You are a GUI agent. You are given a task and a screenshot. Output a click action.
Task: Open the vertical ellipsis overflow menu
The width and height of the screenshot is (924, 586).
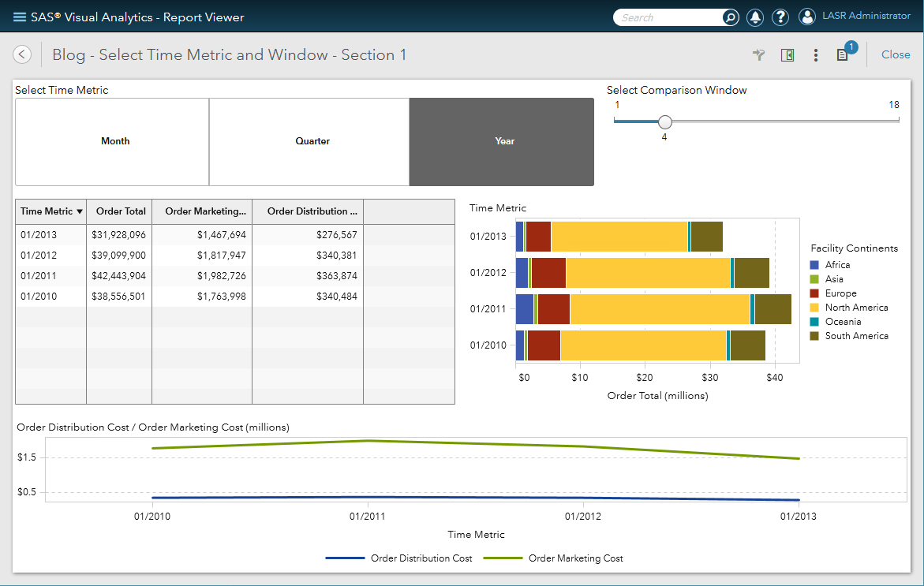(x=815, y=55)
